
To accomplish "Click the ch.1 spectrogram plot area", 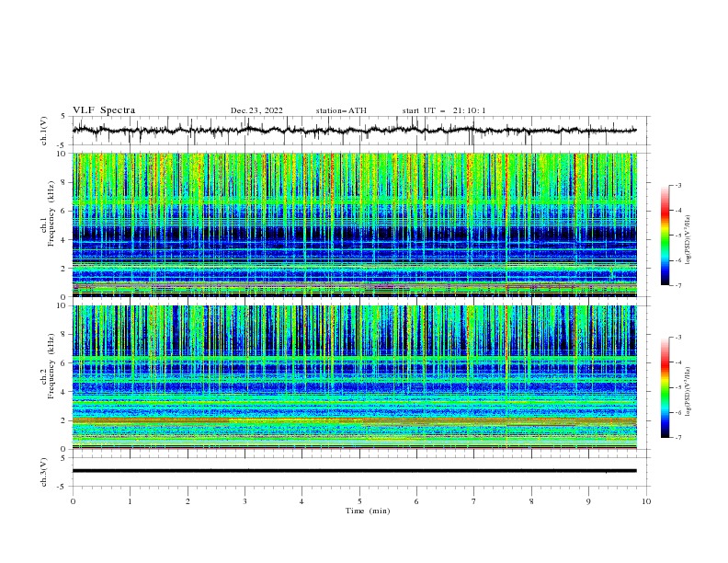I will pyautogui.click(x=354, y=224).
